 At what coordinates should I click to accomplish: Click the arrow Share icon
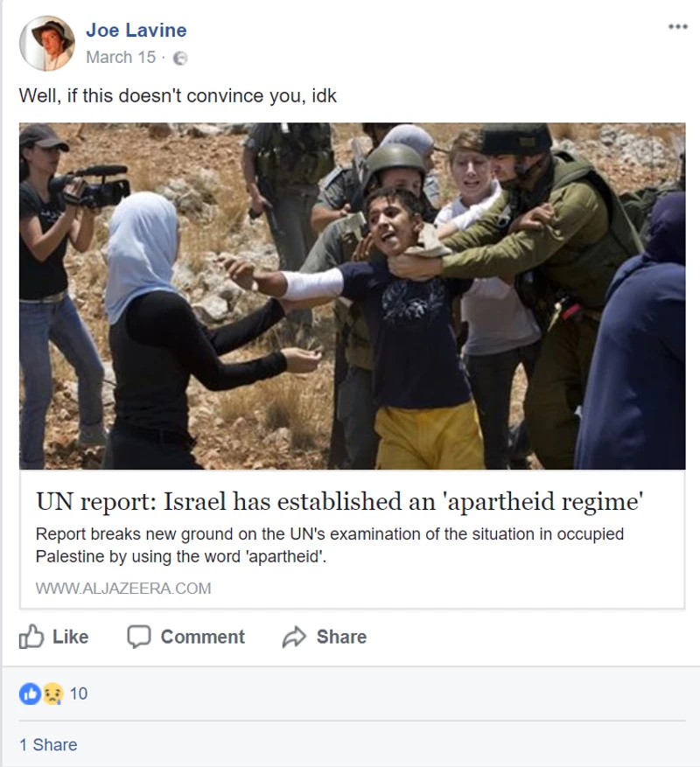coord(294,637)
